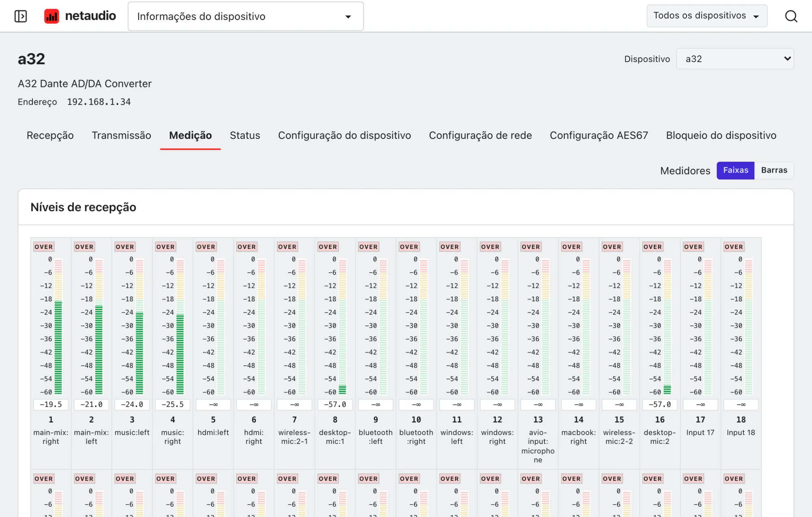Image resolution: width=812 pixels, height=517 pixels.
Task: Click OVER indicator of channel 16 desktop-mic:2
Action: (x=653, y=247)
